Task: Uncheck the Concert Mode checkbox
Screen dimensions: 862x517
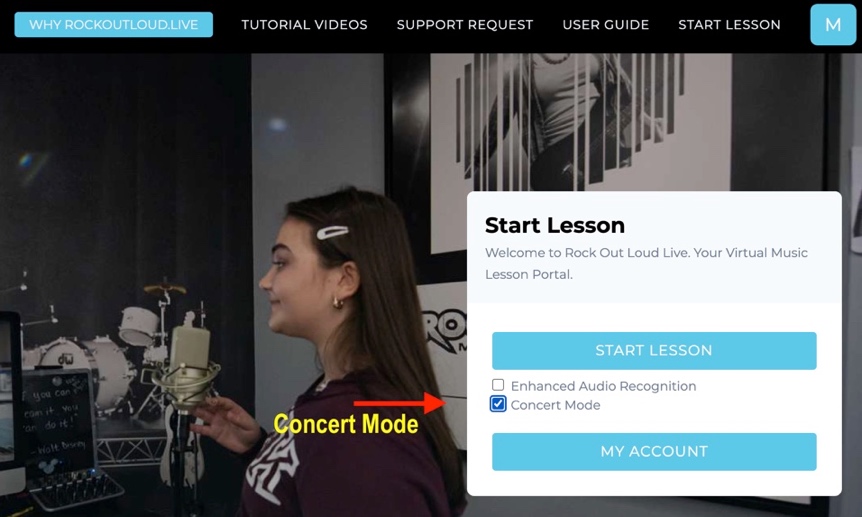Action: [498, 404]
